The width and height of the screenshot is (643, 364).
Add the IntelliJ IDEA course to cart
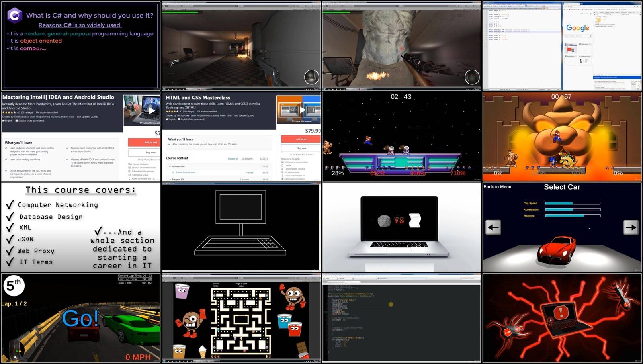pyautogui.click(x=144, y=142)
